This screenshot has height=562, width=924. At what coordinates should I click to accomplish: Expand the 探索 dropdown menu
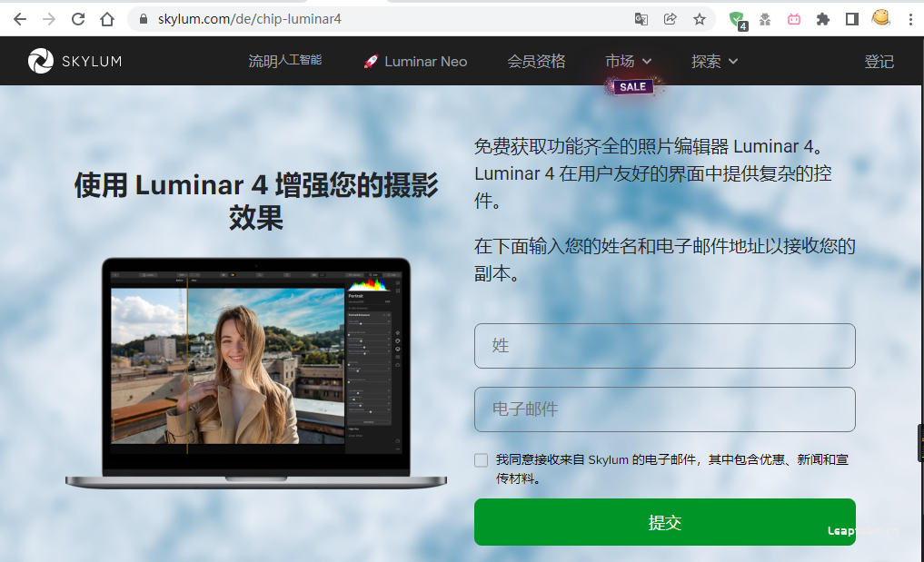[714, 61]
